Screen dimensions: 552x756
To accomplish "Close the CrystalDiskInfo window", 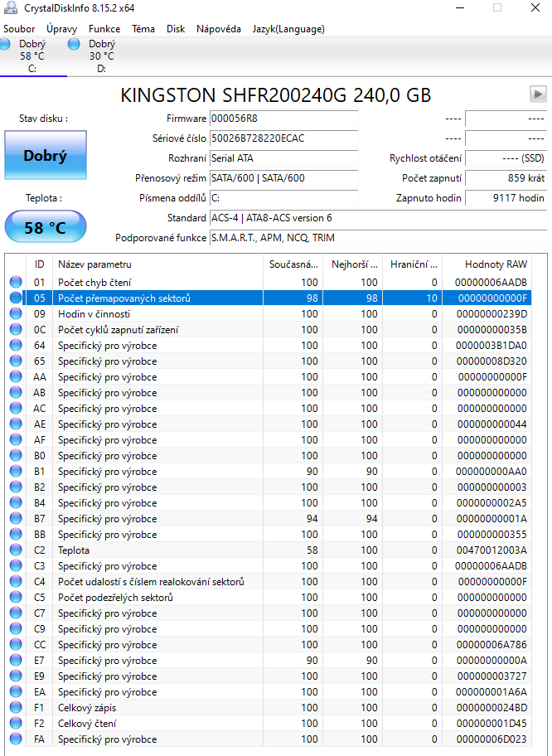I will click(x=535, y=7).
